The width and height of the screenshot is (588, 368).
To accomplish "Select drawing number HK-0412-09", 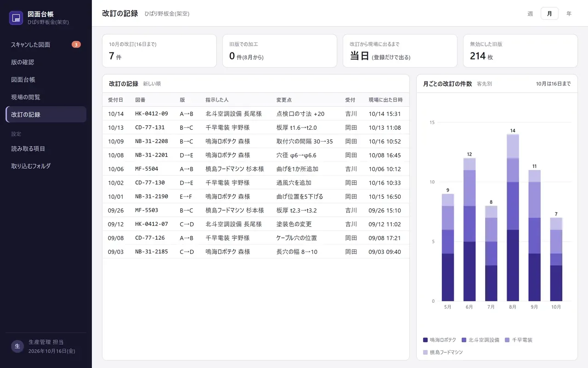I will click(152, 114).
